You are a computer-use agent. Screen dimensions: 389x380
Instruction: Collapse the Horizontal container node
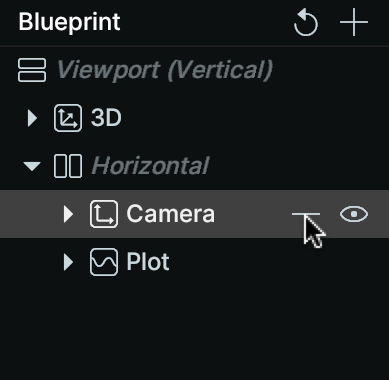[32, 166]
